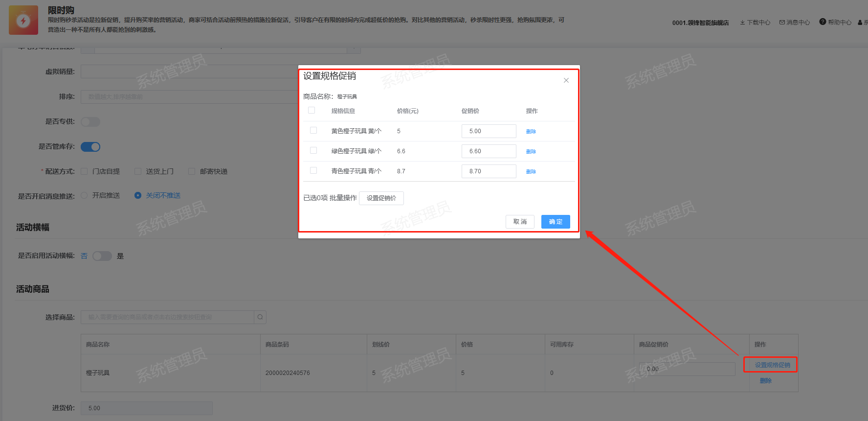Click the search magnifier icon beside 选择商品

260,317
